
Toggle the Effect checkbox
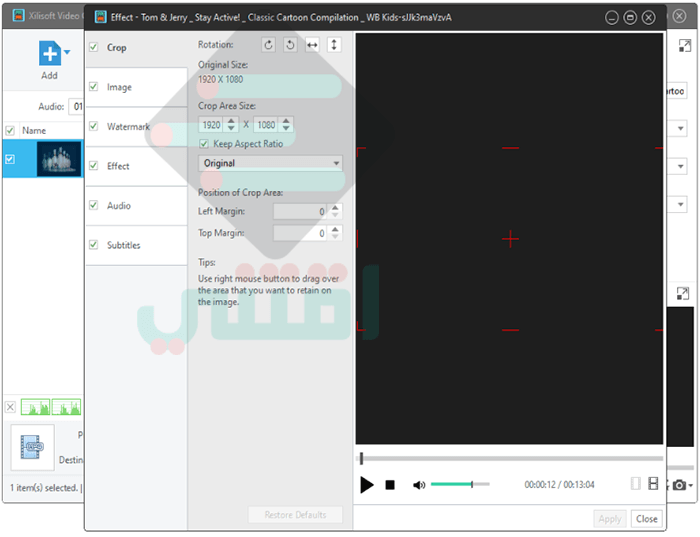(93, 166)
